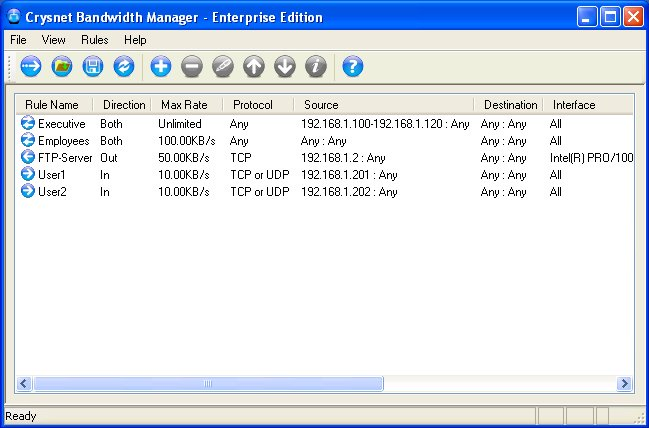Show rule info with the i icon

tap(316, 66)
